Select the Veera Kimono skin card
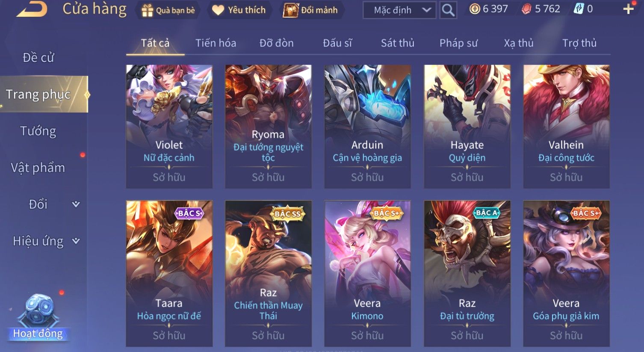 click(367, 274)
